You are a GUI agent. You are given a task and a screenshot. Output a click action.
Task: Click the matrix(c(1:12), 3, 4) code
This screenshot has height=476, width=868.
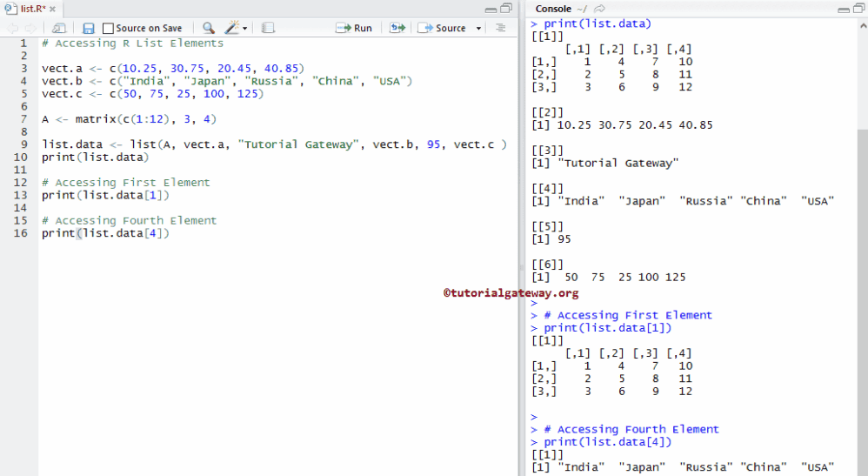[x=146, y=119]
